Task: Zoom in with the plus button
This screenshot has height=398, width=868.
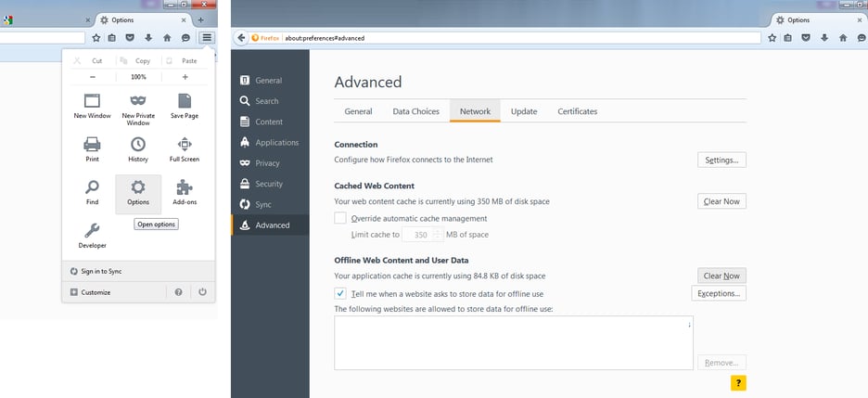Action: [x=185, y=77]
